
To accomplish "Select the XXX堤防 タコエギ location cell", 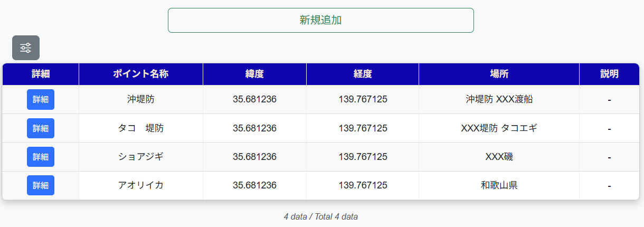I will (x=499, y=128).
